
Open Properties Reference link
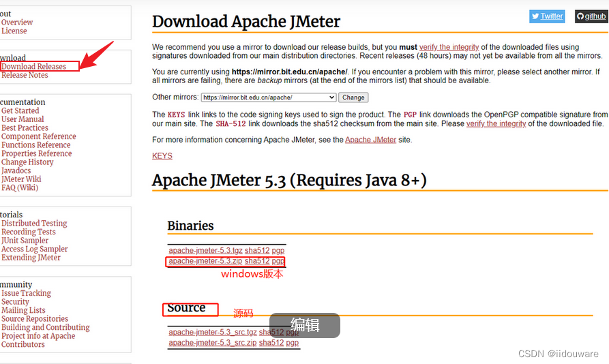[x=37, y=153]
